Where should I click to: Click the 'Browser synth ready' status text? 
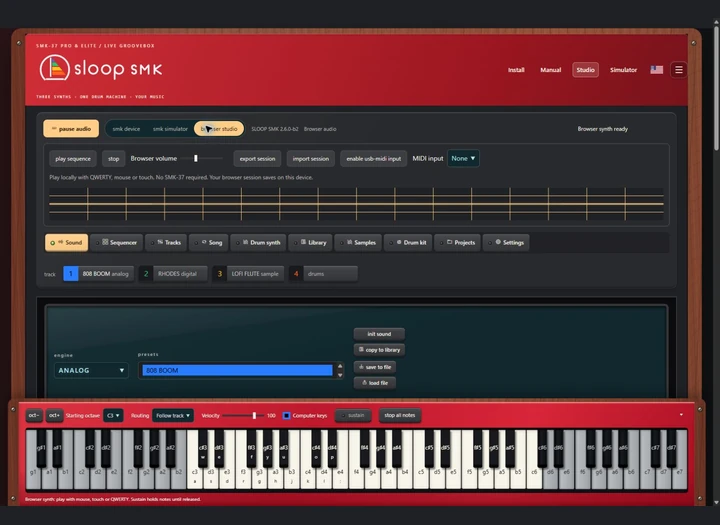602,129
